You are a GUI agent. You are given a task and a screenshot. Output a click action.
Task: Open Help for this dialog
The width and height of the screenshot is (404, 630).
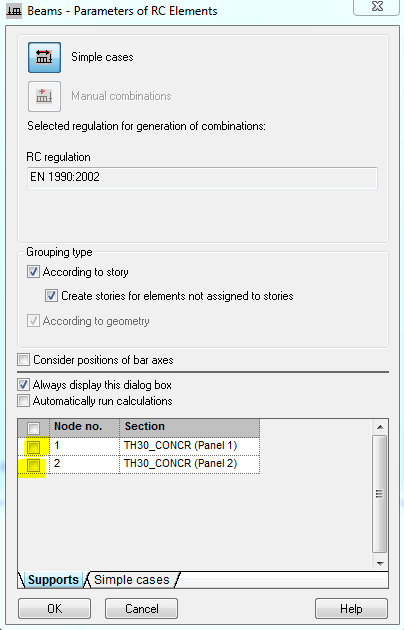coord(351,609)
